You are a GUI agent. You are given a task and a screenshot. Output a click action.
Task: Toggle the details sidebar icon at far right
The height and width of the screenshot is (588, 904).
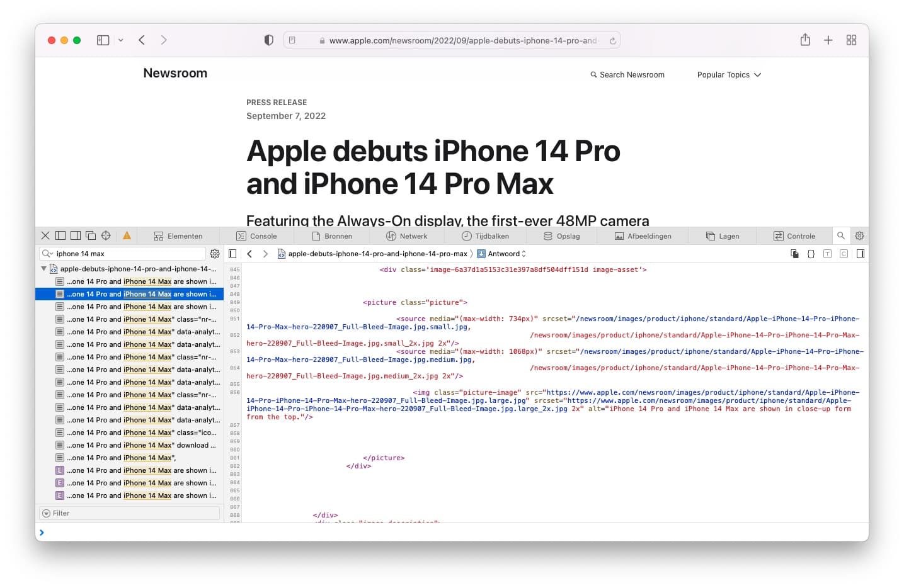(861, 254)
